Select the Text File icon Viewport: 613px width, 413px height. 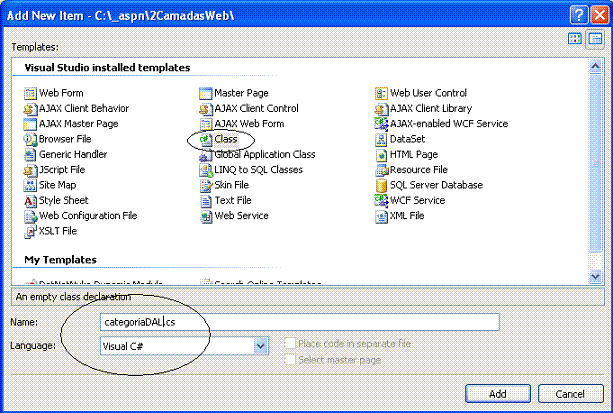coord(206,201)
